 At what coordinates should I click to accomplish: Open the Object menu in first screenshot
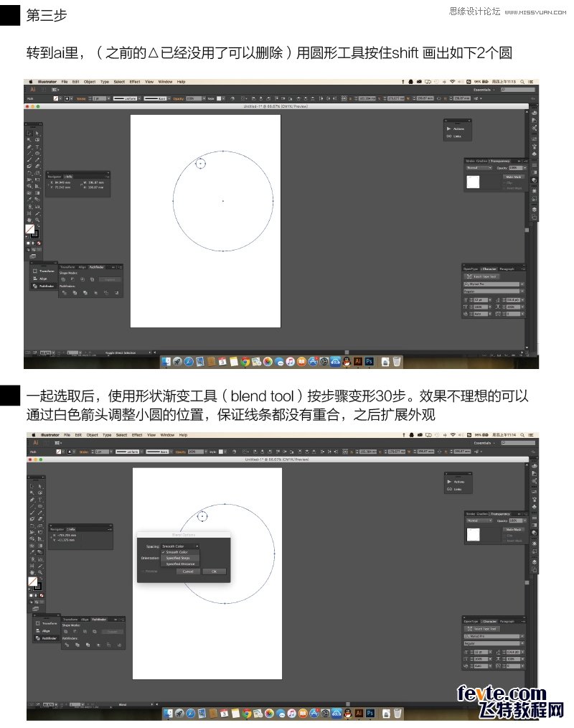(x=90, y=82)
